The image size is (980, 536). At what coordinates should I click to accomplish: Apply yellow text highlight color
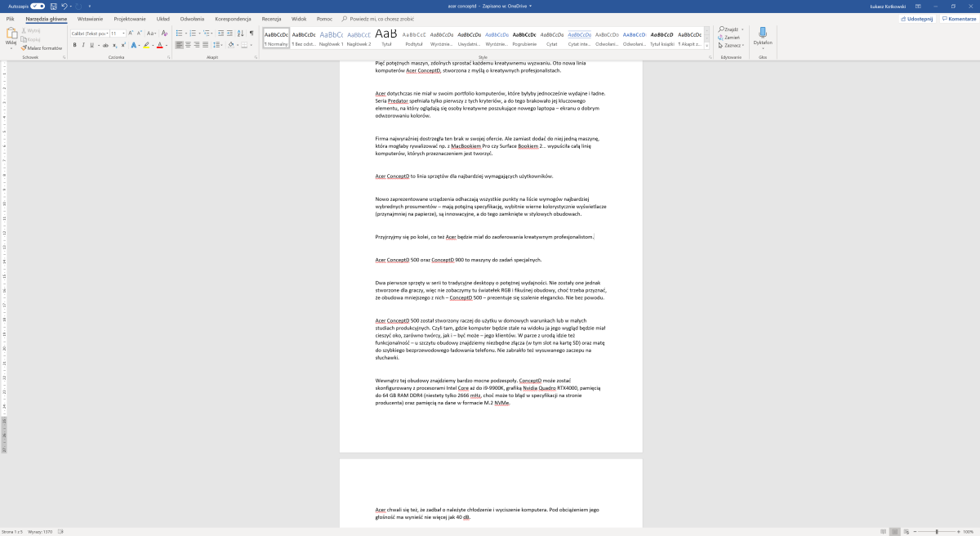(146, 45)
